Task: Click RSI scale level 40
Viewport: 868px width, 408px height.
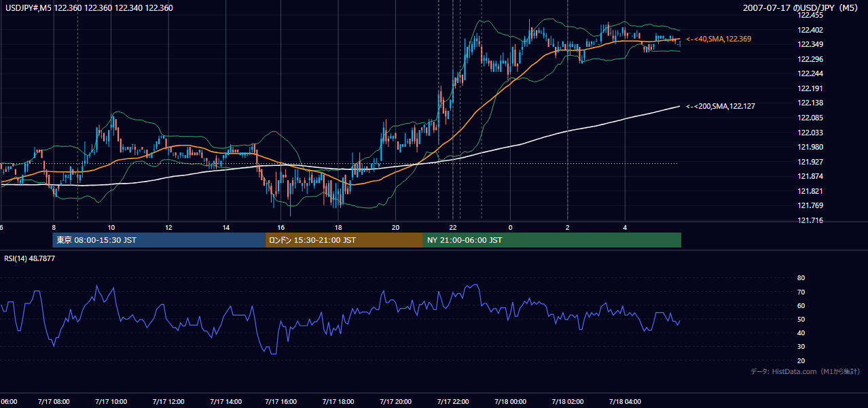Action: pyautogui.click(x=801, y=333)
